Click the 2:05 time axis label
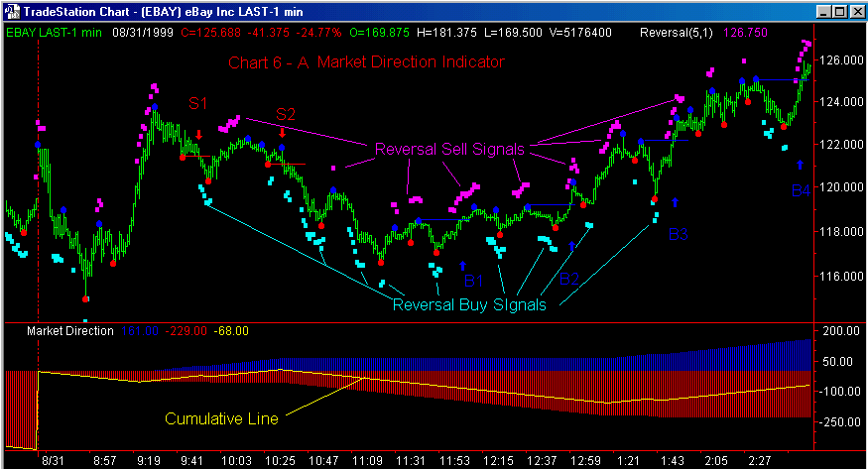This screenshot has height=469, width=868. tap(716, 461)
